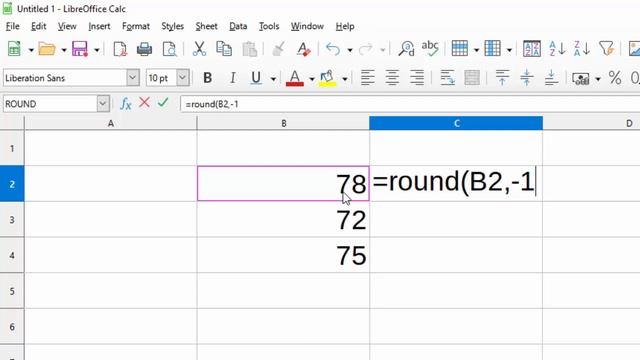
Task: Expand the Row options dropdown arrow
Action: tap(476, 50)
